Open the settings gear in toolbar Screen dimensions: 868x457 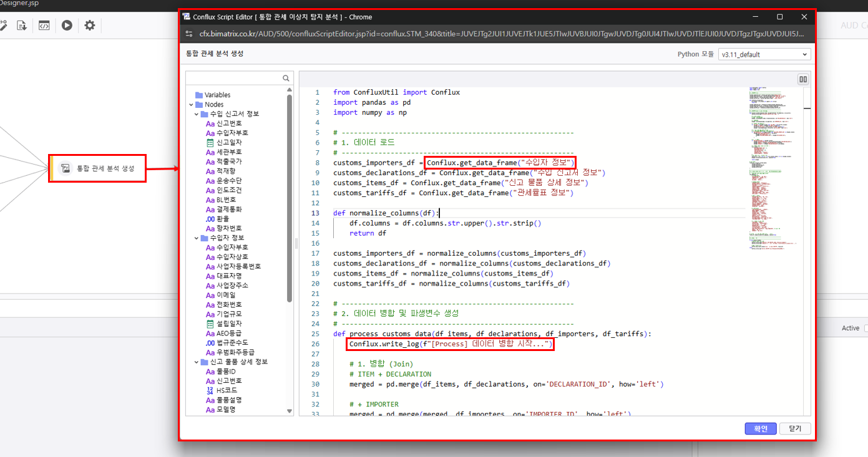click(90, 26)
